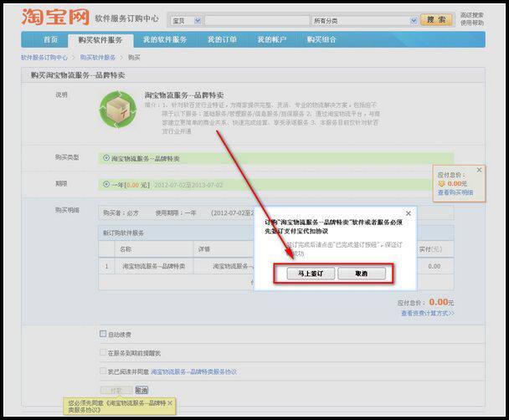Open 购买组合 tab
This screenshot has width=509, height=420.
(321, 40)
